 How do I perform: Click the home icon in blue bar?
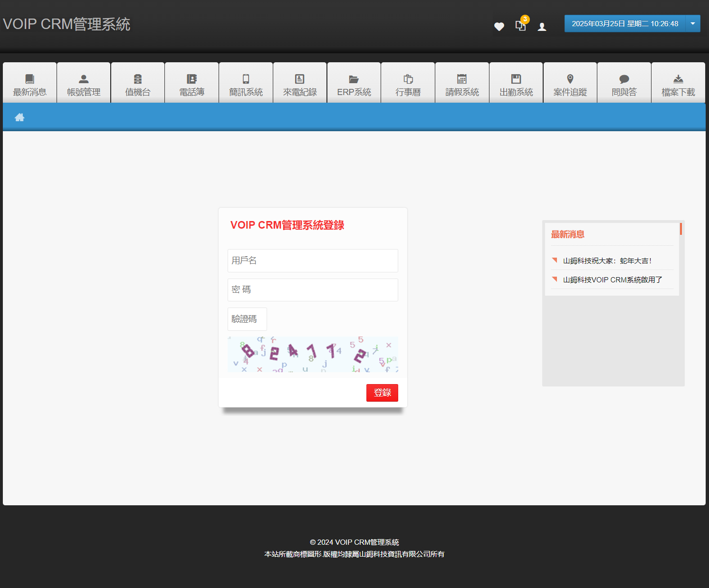[19, 117]
